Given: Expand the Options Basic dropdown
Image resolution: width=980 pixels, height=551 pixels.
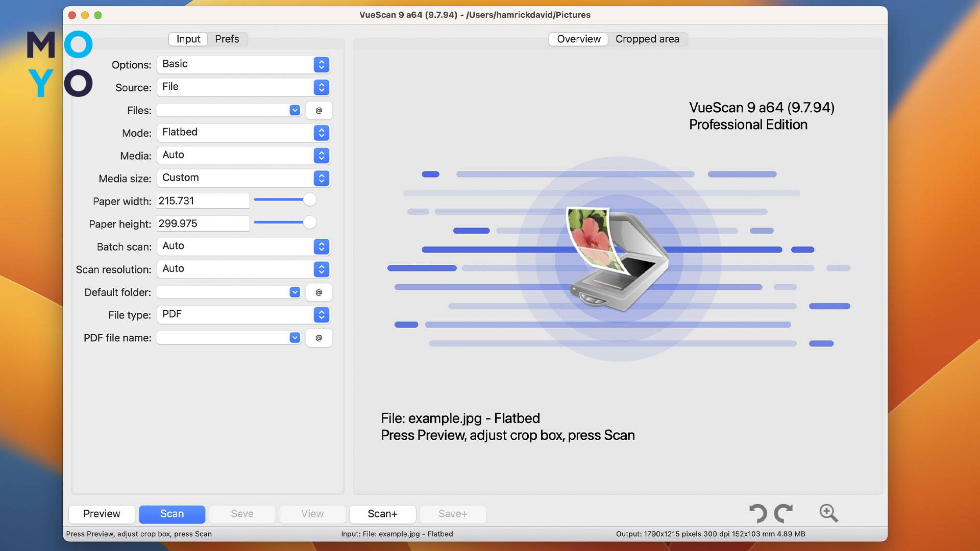Looking at the screenshot, I should tap(321, 65).
